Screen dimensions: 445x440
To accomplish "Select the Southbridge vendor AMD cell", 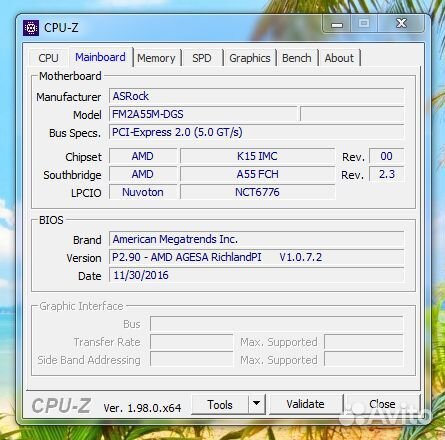I will [x=143, y=174].
